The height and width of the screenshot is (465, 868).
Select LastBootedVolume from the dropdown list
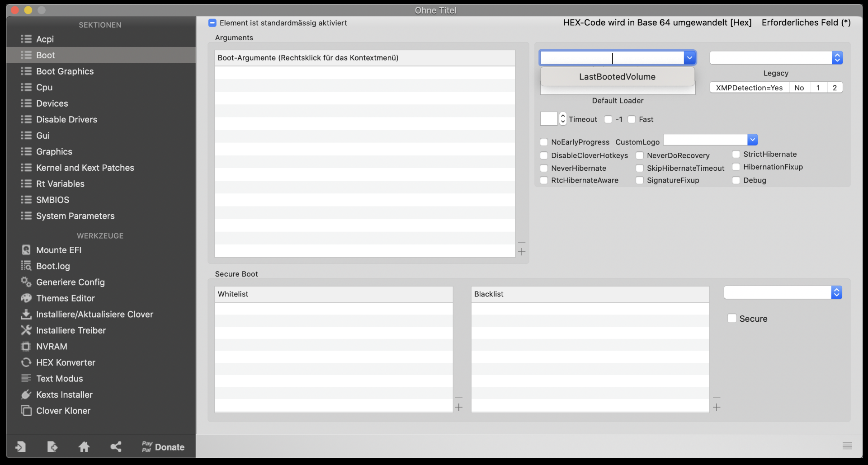tap(618, 77)
